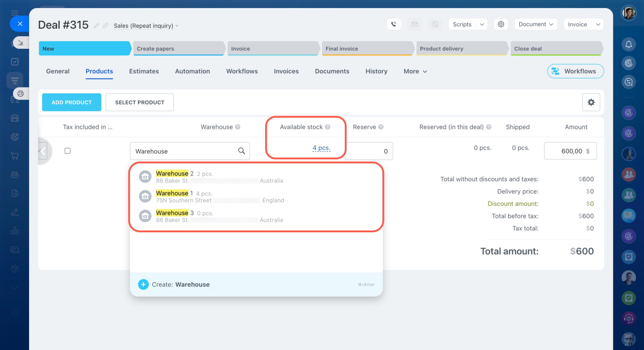Print the deal via printer icon

pyautogui.click(x=21, y=94)
